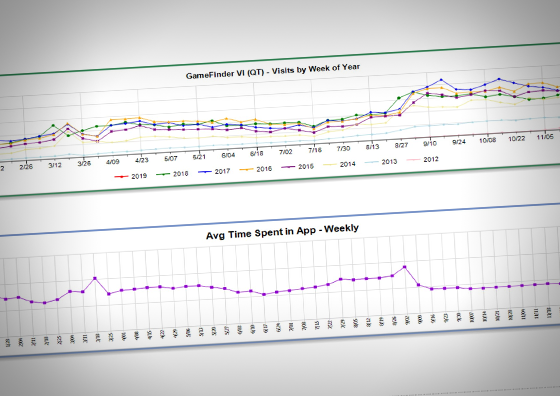Click the blue 2017 line's peak point after 9/10
560x396 pixels.
point(441,80)
